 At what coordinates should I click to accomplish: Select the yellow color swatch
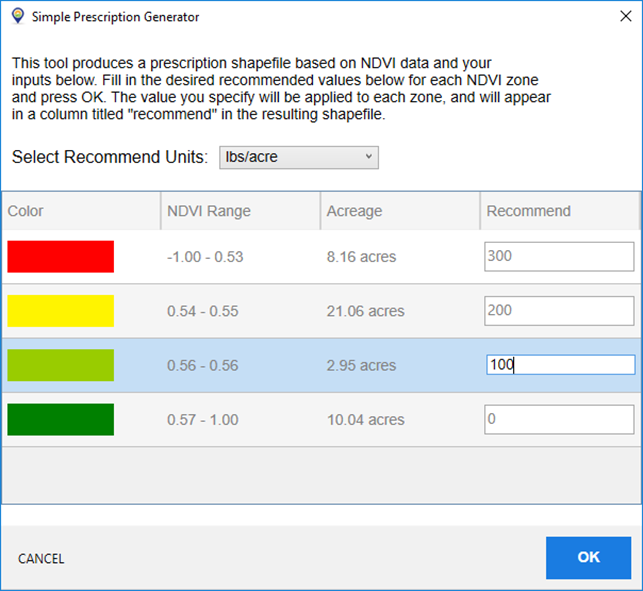[60, 311]
